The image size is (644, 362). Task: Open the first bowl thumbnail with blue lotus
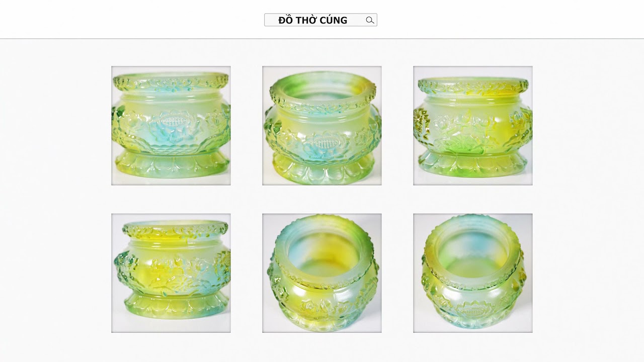171,126
